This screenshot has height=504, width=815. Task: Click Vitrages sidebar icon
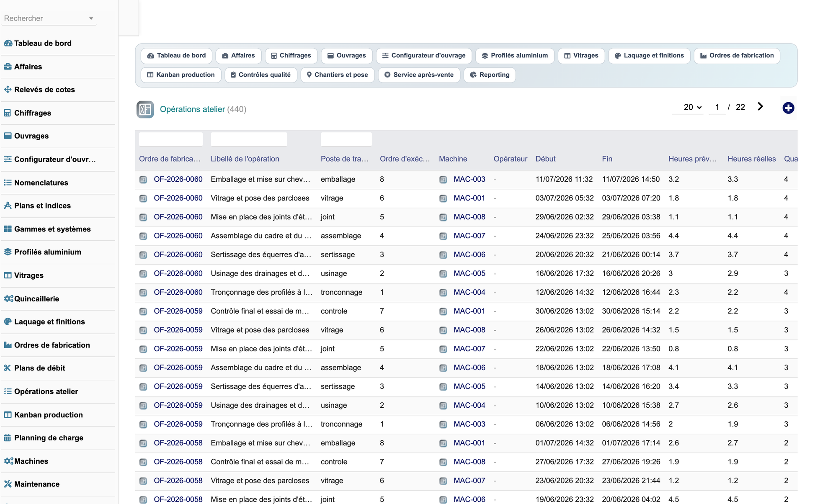(x=8, y=275)
